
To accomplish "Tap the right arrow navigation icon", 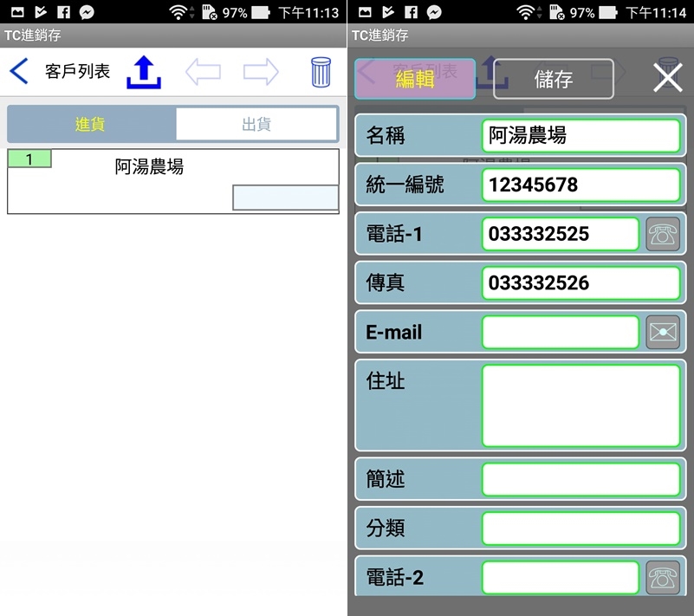I will tap(261, 72).
